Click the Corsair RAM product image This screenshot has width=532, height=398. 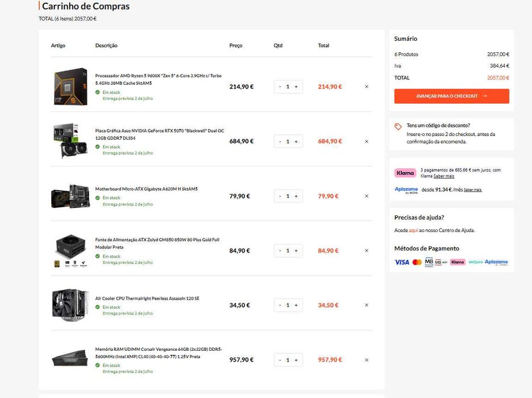70,359
